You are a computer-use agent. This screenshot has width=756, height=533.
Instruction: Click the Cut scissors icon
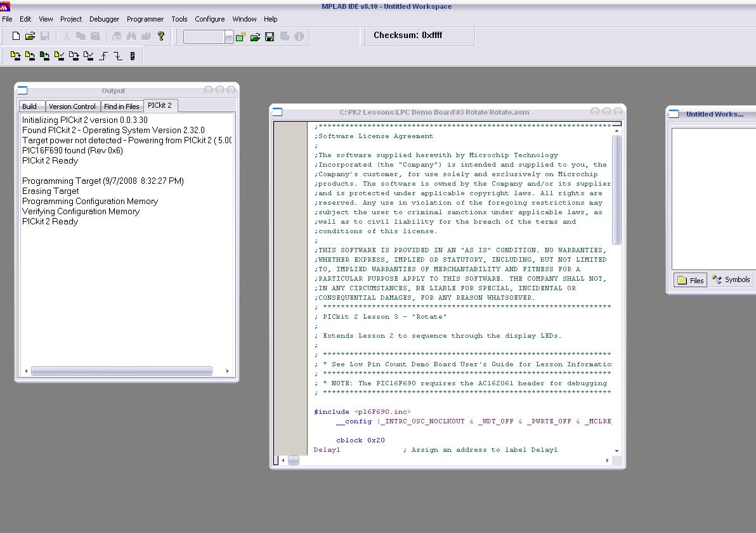[67, 36]
